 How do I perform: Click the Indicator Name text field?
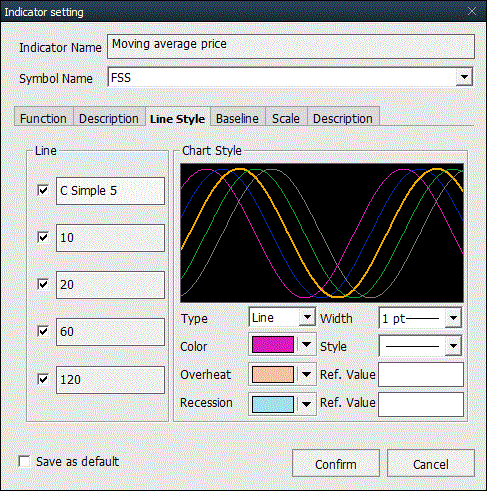coord(291,47)
